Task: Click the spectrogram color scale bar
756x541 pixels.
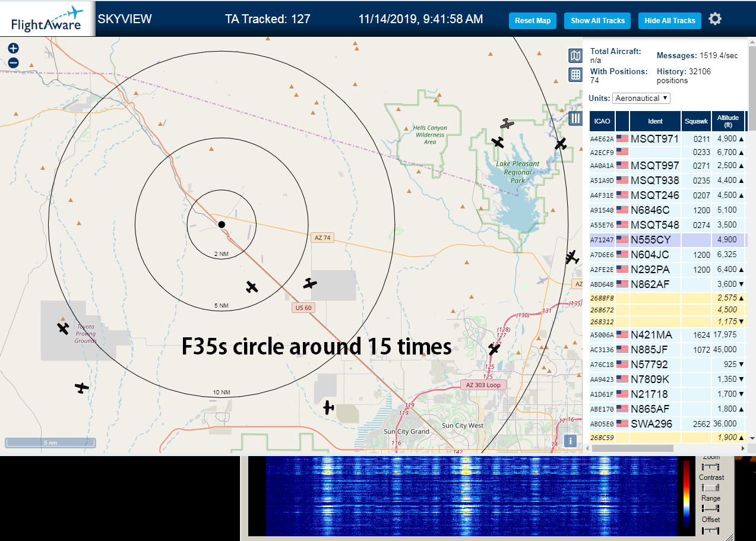Action: pos(687,493)
